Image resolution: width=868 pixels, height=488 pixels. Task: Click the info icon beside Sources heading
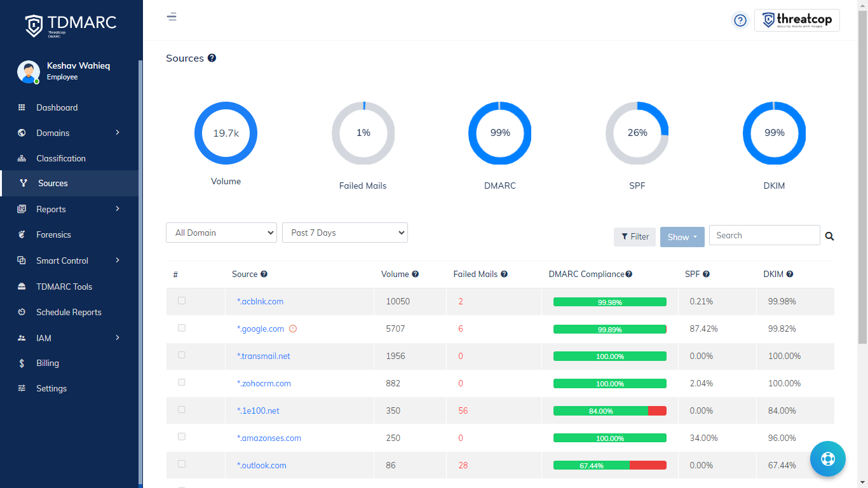[212, 58]
